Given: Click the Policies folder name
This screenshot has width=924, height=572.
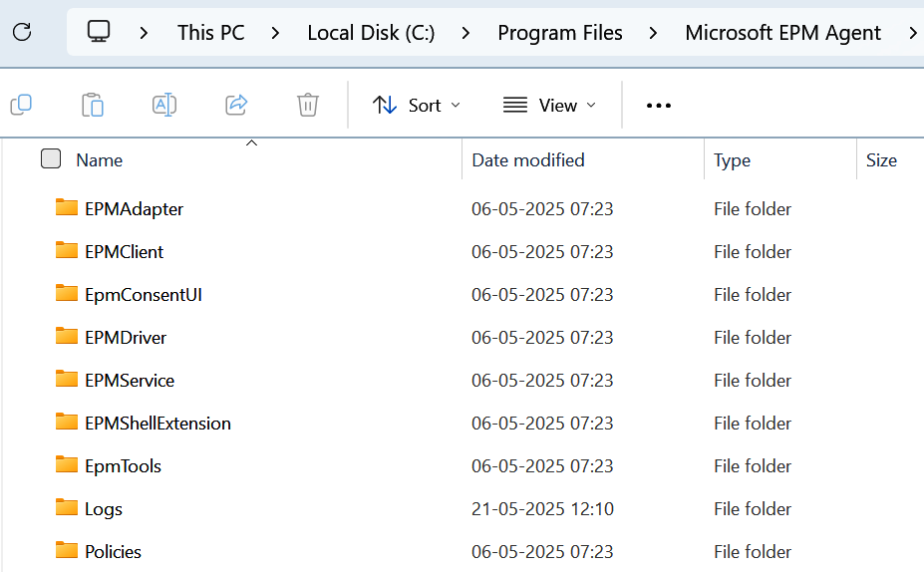Looking at the screenshot, I should click(113, 552).
